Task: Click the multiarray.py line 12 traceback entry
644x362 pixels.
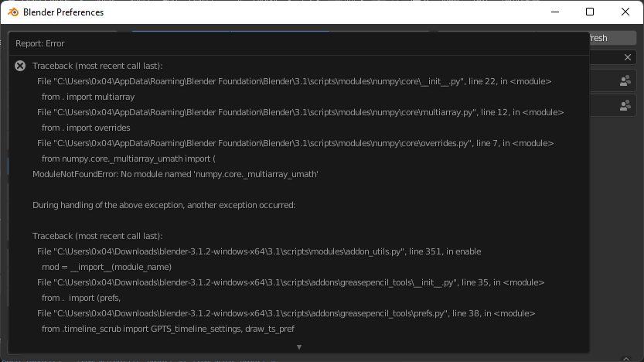Action: click(300, 112)
